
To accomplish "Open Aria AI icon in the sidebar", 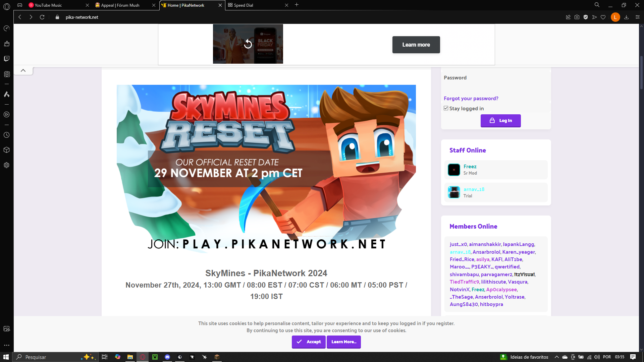I will [7, 95].
